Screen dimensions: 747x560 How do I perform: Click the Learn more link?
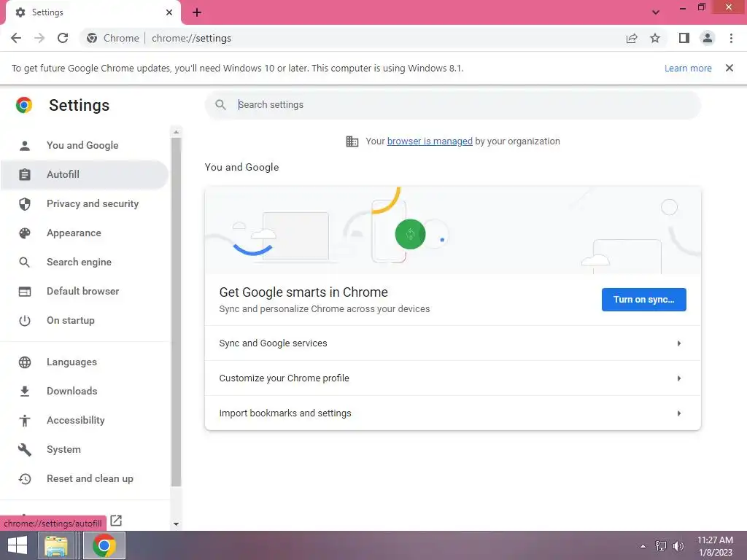(688, 68)
